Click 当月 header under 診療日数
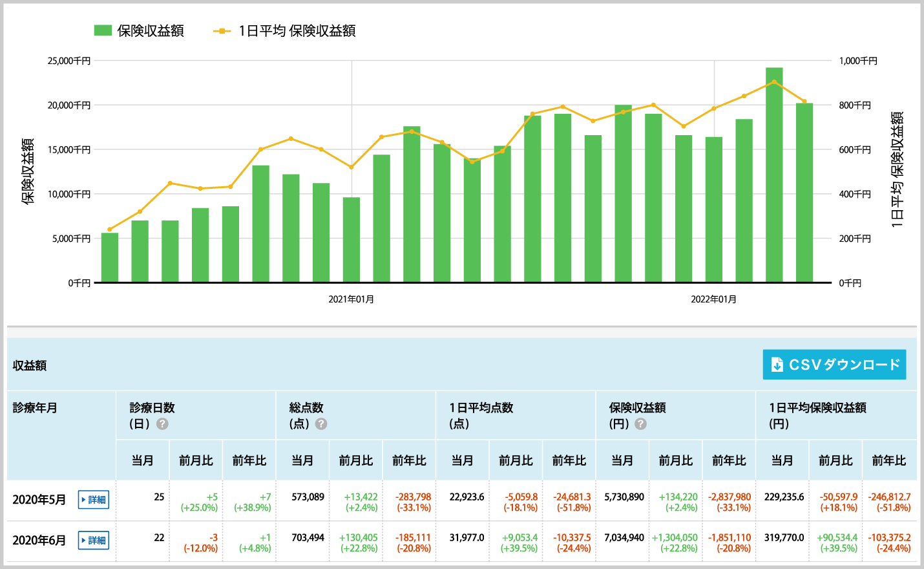Viewport: 924px width, 569px height. pos(143,460)
